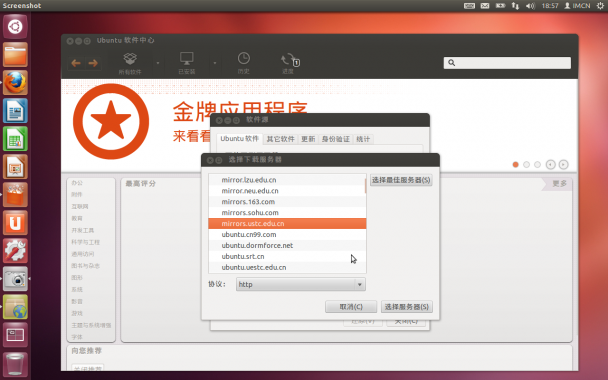Switch to 身份验证 tab
This screenshot has height=380, width=608.
point(336,139)
